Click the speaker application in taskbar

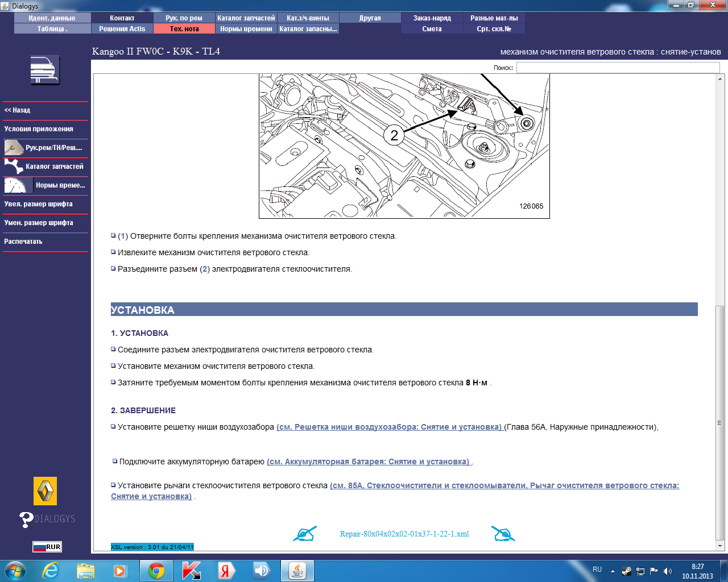tap(261, 571)
